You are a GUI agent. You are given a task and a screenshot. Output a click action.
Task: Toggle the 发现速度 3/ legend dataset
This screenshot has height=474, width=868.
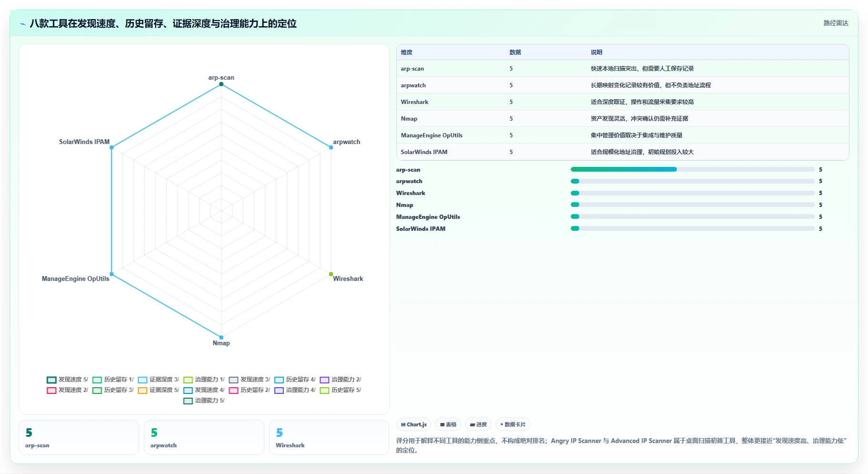point(249,380)
